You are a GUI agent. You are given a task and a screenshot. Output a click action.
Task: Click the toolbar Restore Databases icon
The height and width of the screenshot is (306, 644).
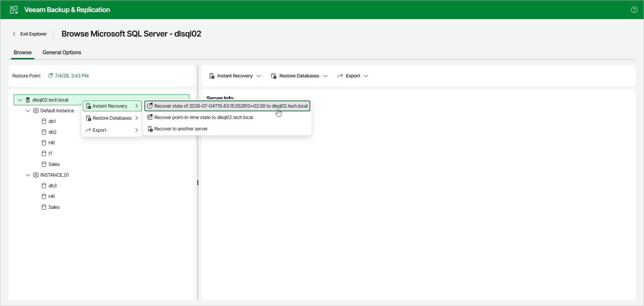(274, 76)
